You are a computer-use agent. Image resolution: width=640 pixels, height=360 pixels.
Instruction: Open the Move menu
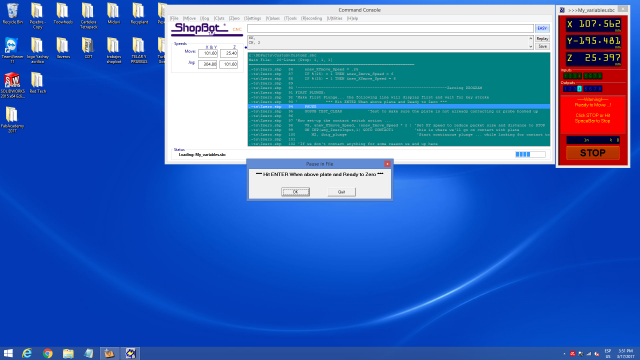point(189,18)
